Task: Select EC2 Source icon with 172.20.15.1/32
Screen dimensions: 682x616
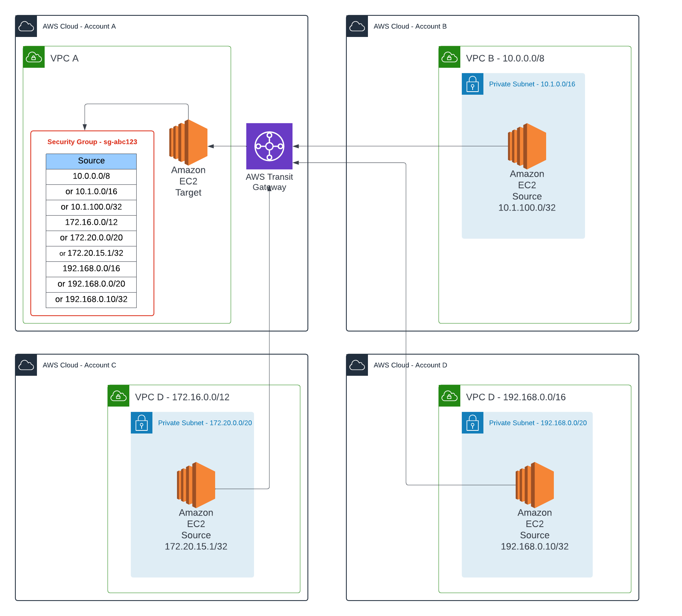Action: (x=196, y=485)
